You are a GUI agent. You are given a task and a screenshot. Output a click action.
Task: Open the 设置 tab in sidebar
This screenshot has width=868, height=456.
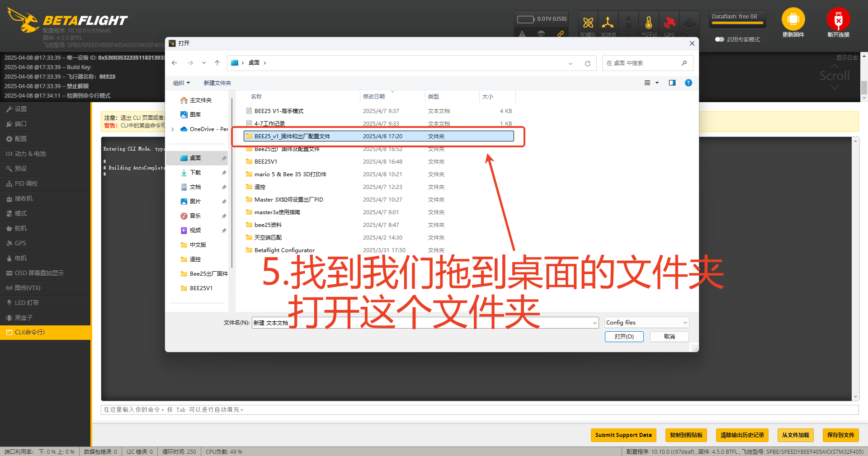pos(45,109)
